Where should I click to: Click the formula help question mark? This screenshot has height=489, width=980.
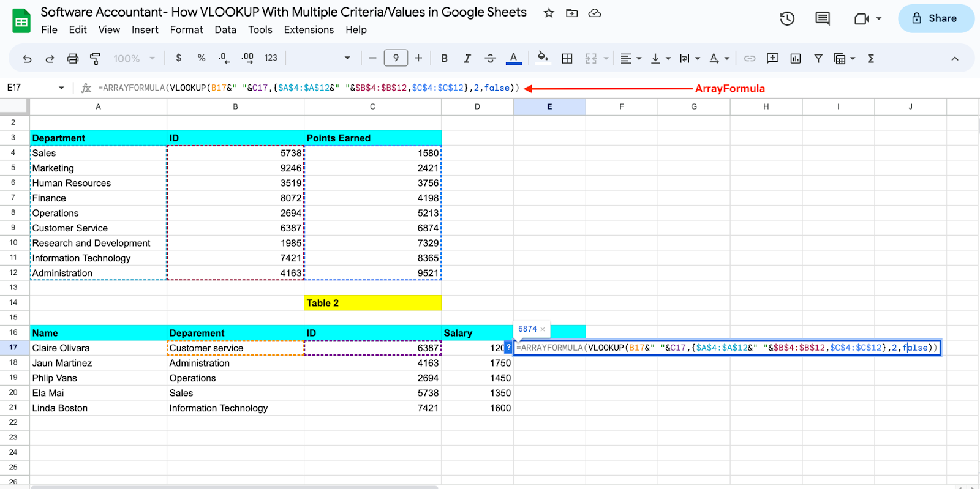coord(508,348)
